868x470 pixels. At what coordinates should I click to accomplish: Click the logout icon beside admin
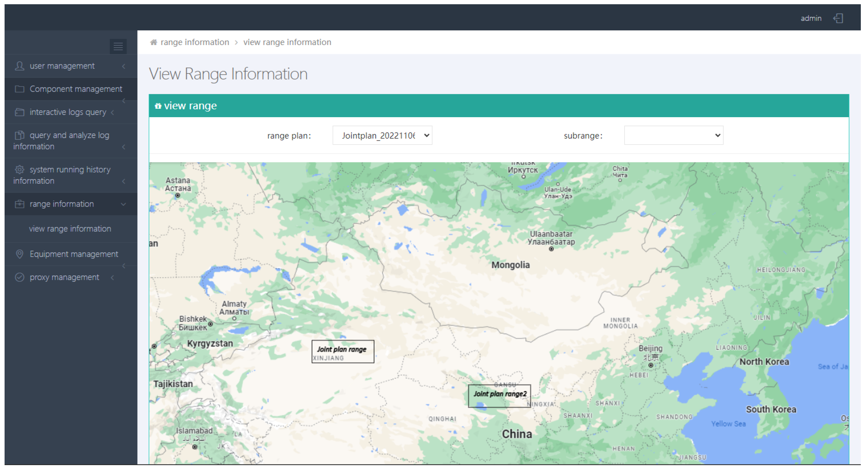click(838, 18)
